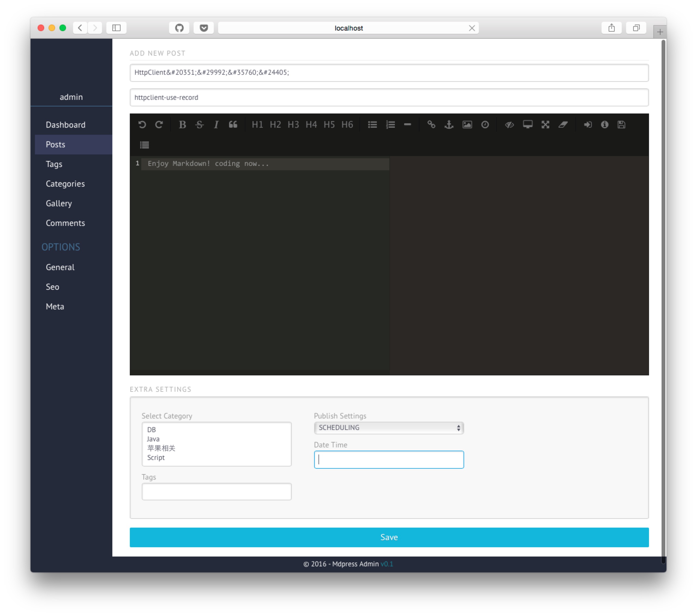Insert a link using the chain icon

[431, 125]
